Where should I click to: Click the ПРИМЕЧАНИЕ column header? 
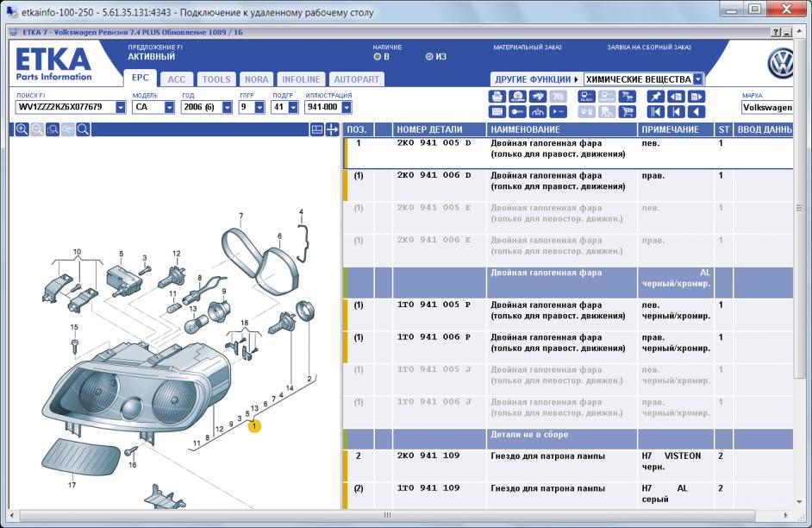click(x=676, y=129)
